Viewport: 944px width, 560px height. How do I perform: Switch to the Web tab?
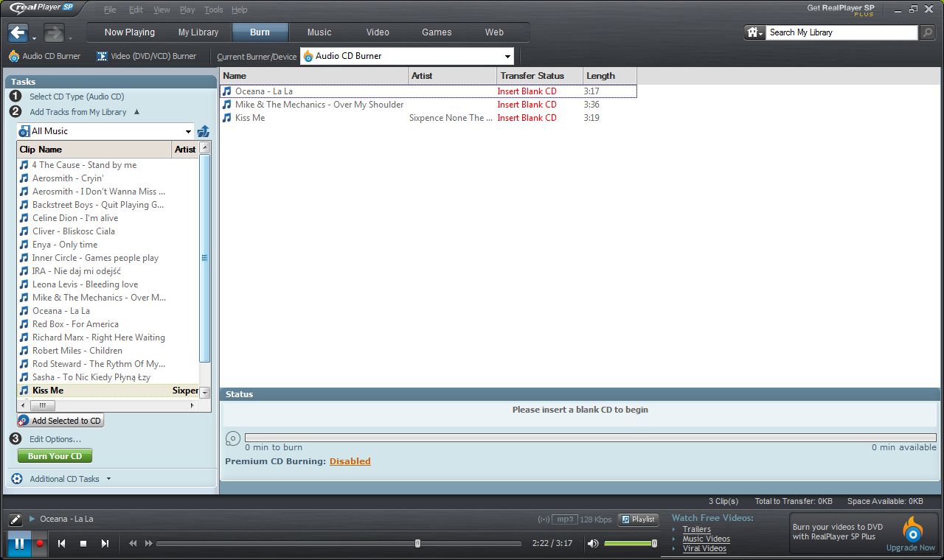(x=494, y=32)
